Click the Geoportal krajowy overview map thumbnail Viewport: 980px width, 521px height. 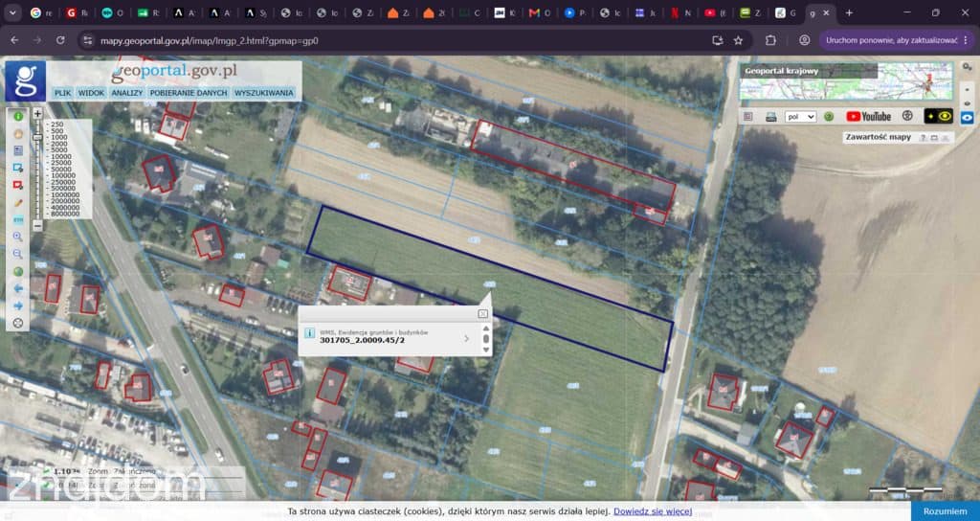click(846, 80)
